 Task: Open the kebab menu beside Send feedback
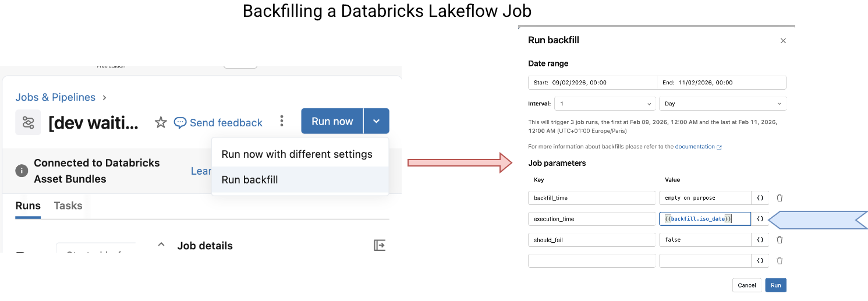coord(282,121)
